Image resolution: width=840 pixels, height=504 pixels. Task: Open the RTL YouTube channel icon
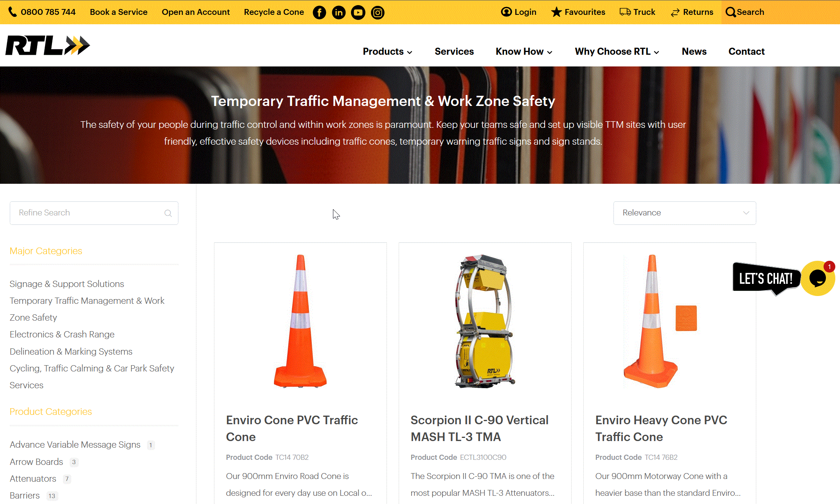coord(358,13)
